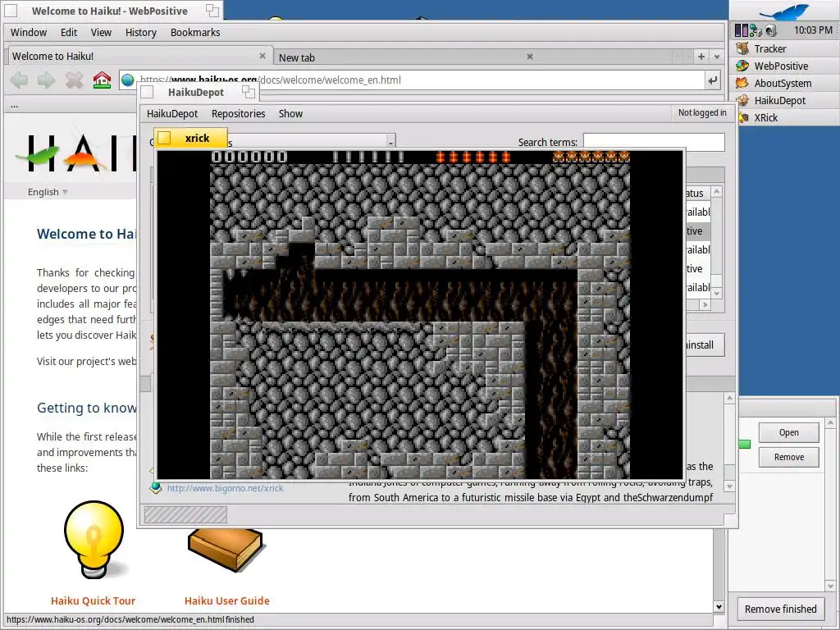
Task: Select XRick in the Deskbar
Action: pos(787,117)
